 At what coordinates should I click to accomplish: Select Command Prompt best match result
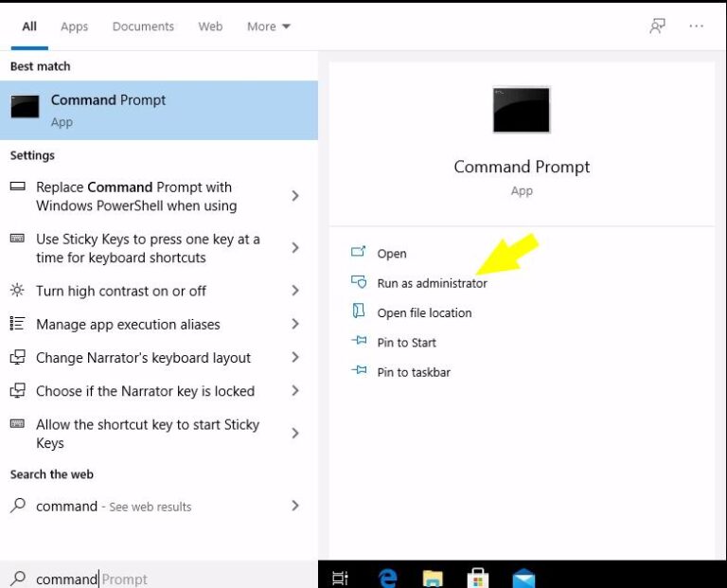(x=159, y=111)
